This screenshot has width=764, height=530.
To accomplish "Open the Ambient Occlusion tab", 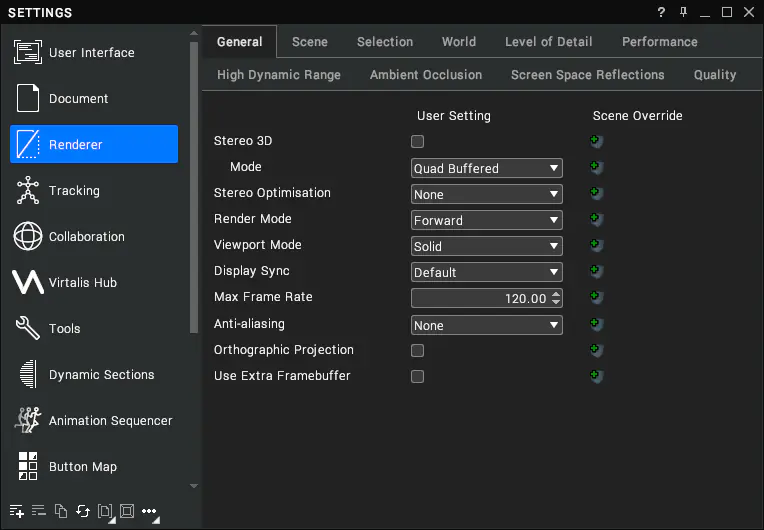I will tap(426, 75).
